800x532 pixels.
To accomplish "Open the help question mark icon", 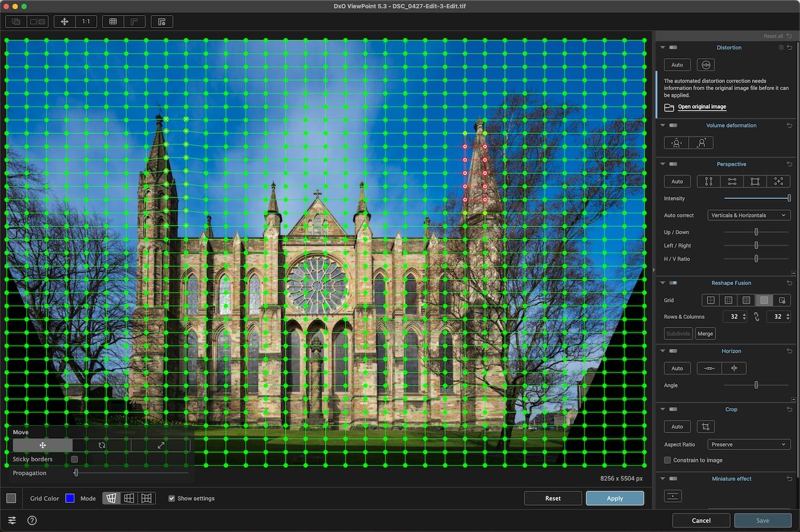I will [x=32, y=520].
